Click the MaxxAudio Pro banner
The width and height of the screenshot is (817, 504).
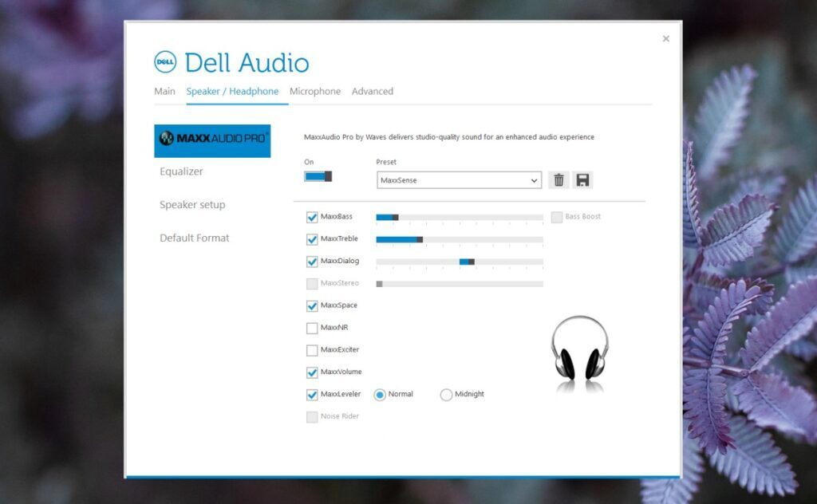[x=211, y=140]
